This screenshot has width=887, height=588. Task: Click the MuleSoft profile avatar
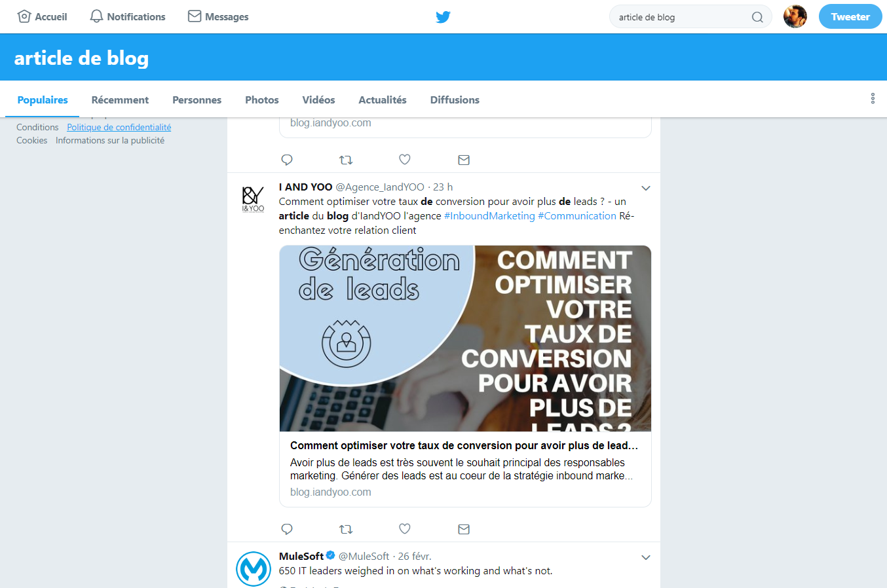pyautogui.click(x=254, y=570)
